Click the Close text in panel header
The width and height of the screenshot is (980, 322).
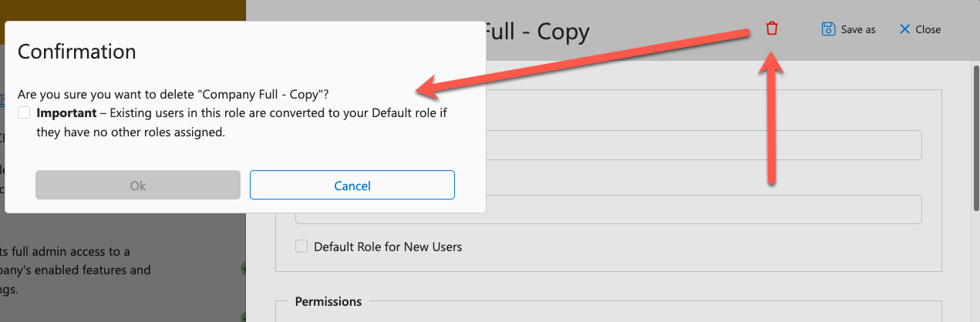(x=928, y=29)
